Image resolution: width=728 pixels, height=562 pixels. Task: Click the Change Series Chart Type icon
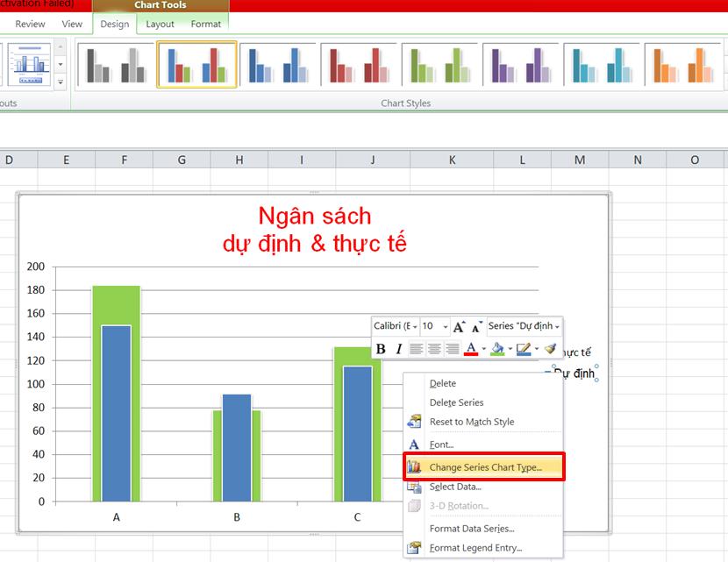pyautogui.click(x=414, y=466)
